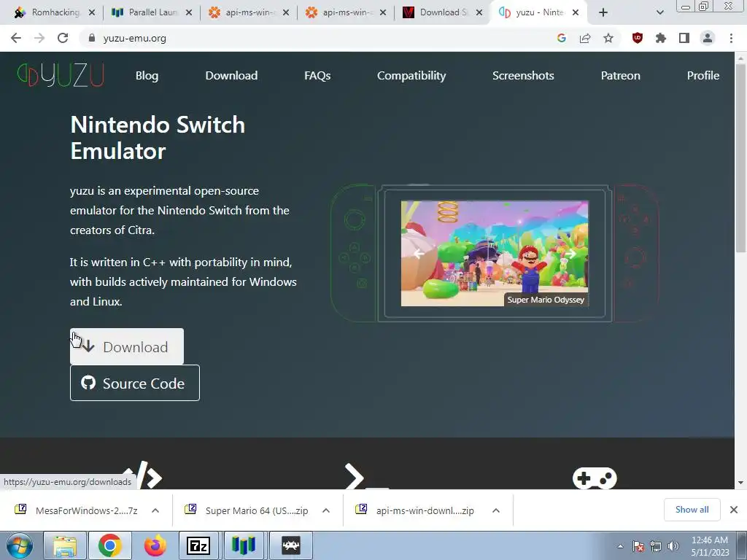Click the gamepad feature icon

point(595,478)
